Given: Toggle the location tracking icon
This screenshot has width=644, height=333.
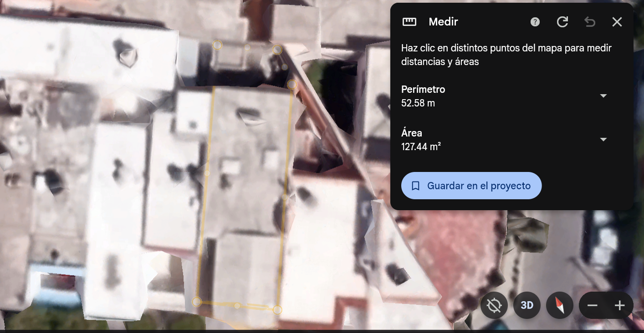Looking at the screenshot, I should [x=494, y=305].
